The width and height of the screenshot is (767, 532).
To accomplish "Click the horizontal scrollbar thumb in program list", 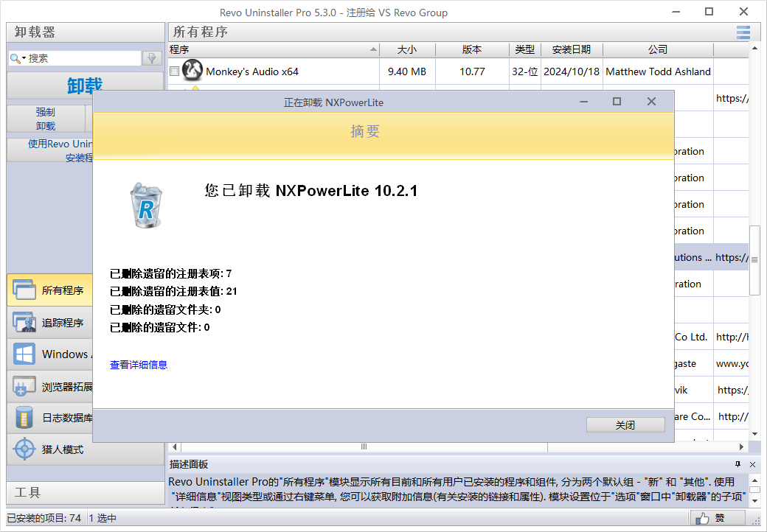I will click(364, 447).
